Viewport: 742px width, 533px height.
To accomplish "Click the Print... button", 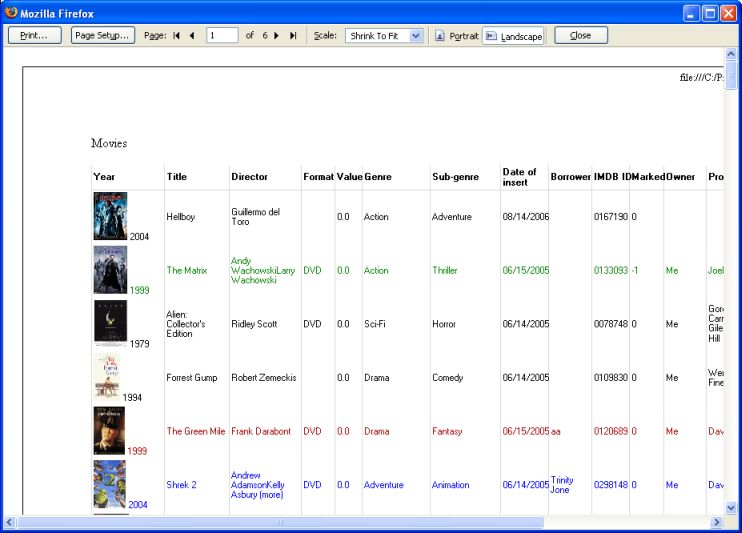I will (35, 36).
